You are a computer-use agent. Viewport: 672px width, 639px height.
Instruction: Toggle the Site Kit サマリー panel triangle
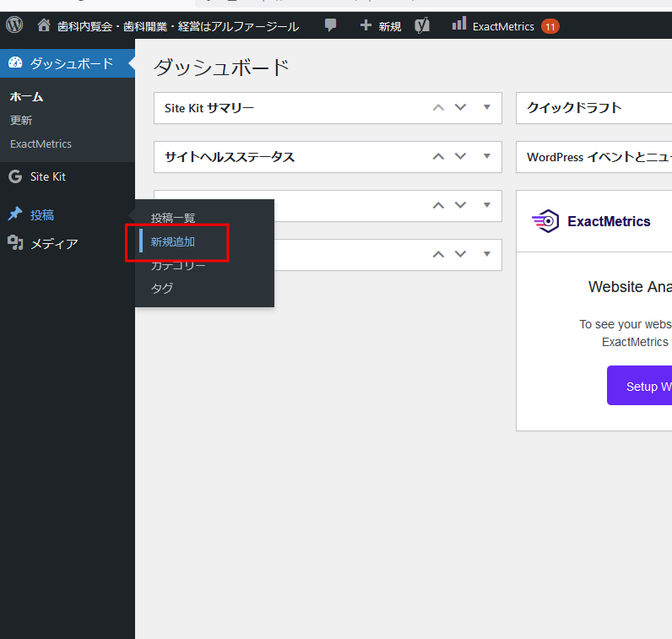tap(486, 107)
